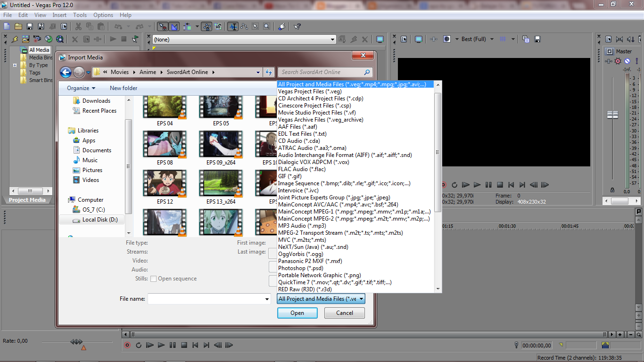Image resolution: width=644 pixels, height=362 pixels.
Task: Open the Tools menu
Action: (80, 15)
